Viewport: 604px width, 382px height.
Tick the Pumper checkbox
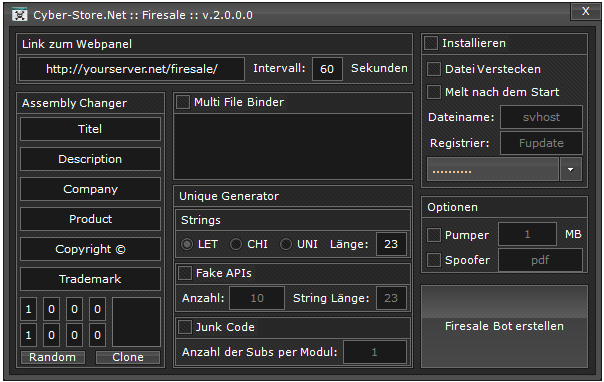(434, 235)
